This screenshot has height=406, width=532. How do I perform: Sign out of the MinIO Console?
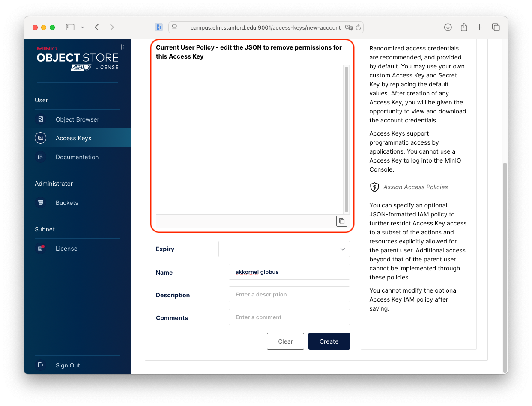(x=68, y=365)
